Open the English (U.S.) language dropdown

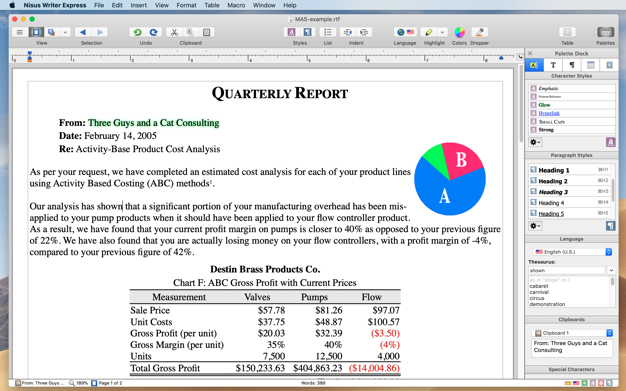[x=572, y=252]
